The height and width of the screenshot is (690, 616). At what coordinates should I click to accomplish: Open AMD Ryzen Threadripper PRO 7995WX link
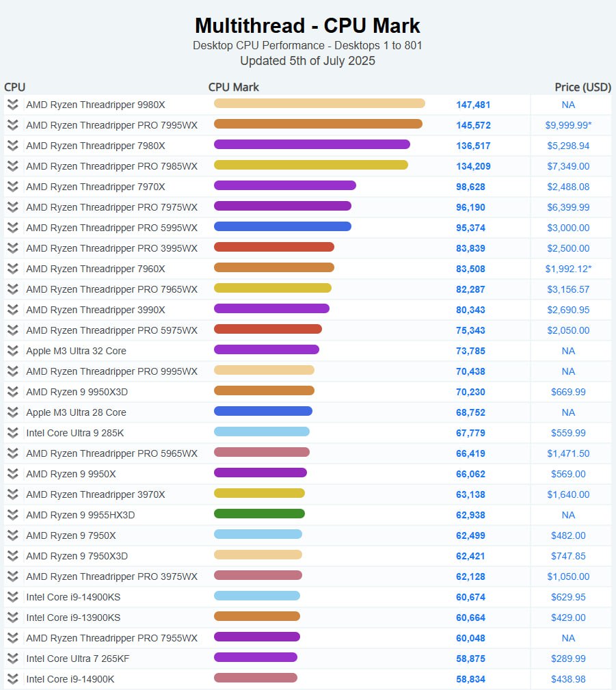[x=111, y=125]
